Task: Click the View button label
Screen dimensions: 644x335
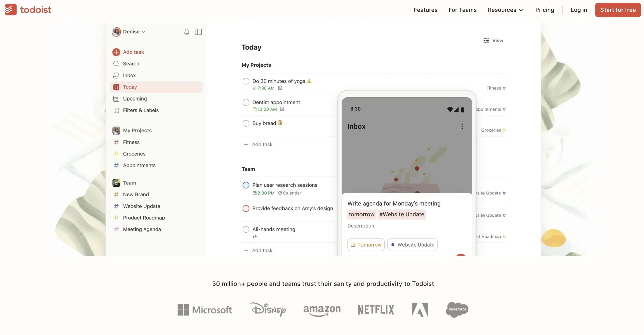Action: [x=498, y=41]
